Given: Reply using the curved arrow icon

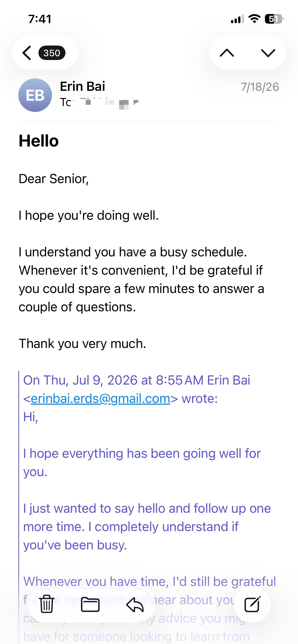Looking at the screenshot, I should coord(135,604).
